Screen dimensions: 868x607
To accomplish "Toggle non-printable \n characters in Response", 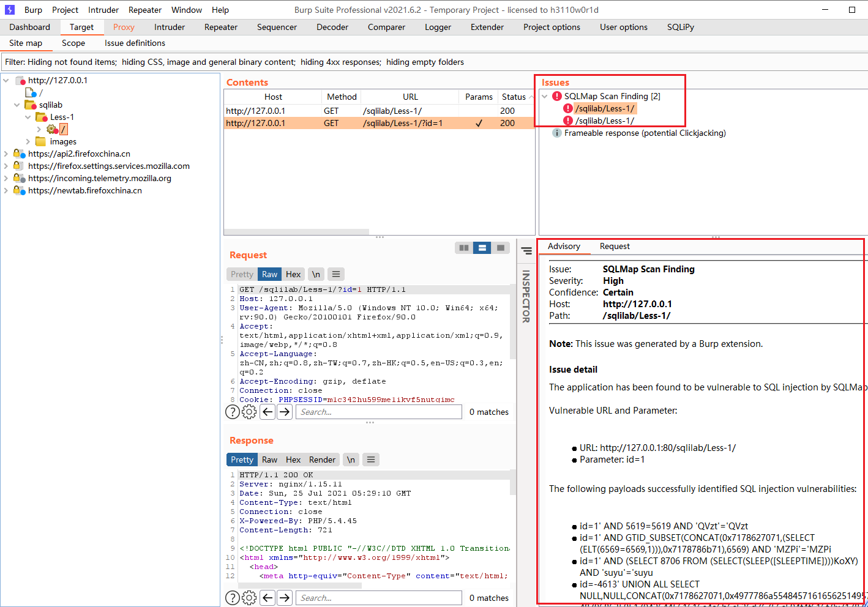I will pyautogui.click(x=351, y=460).
